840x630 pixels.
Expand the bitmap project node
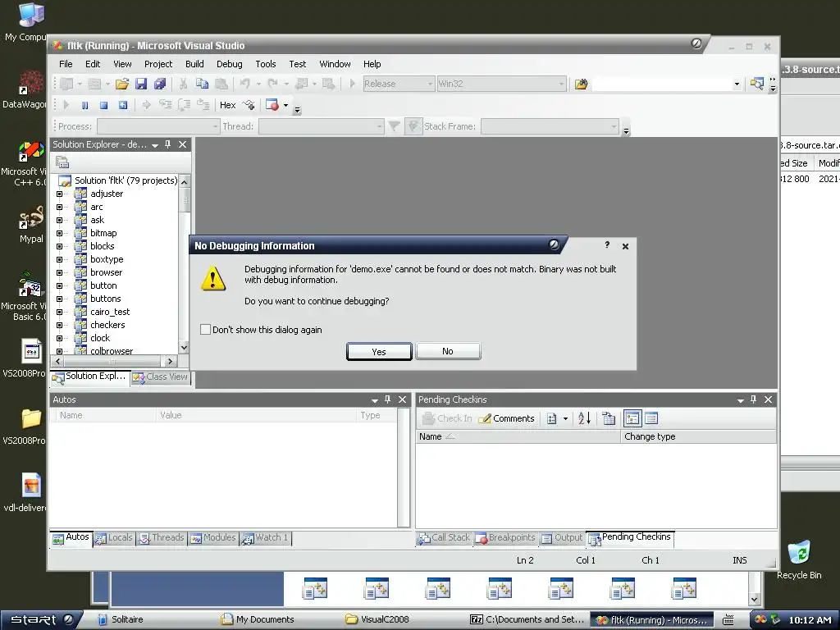pos(59,233)
